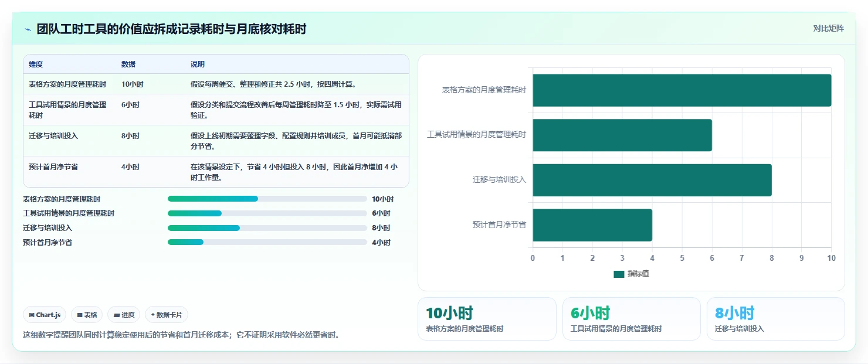Click the 10小时 label beside the progress bar
The height and width of the screenshot is (364, 868).
(x=382, y=199)
